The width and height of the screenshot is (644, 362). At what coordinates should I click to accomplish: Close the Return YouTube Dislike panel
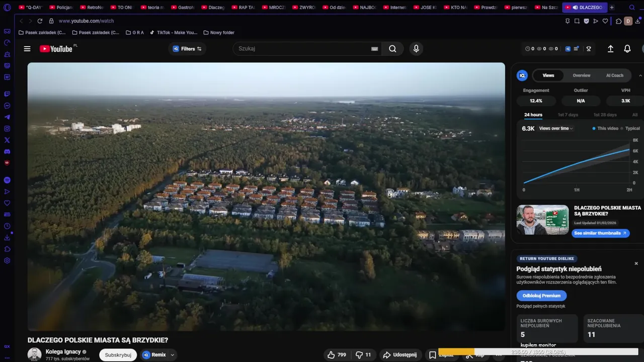tap(636, 263)
